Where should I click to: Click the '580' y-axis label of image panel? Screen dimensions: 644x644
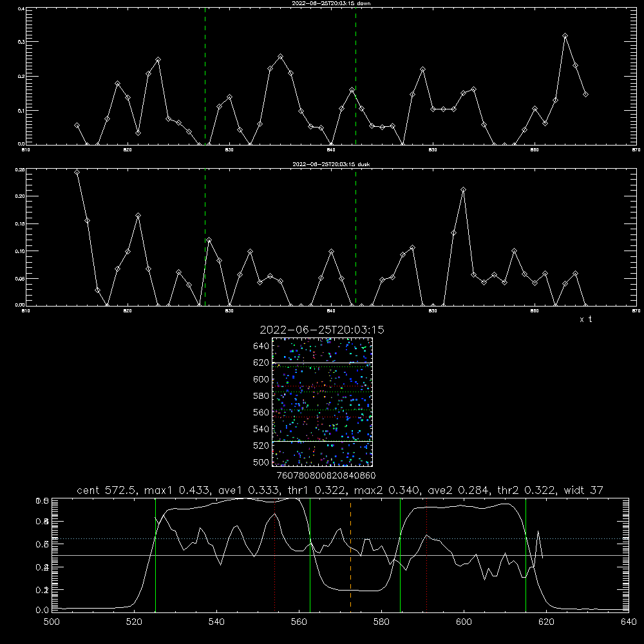261,396
